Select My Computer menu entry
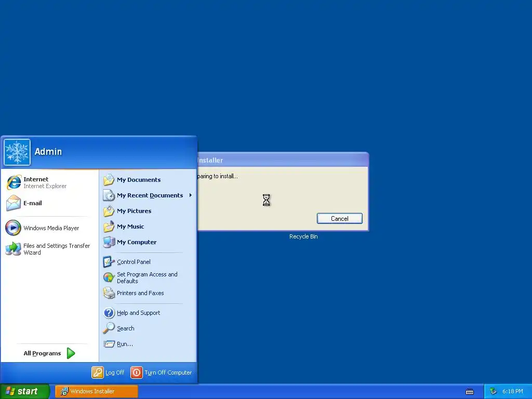532x399 pixels. (148, 242)
